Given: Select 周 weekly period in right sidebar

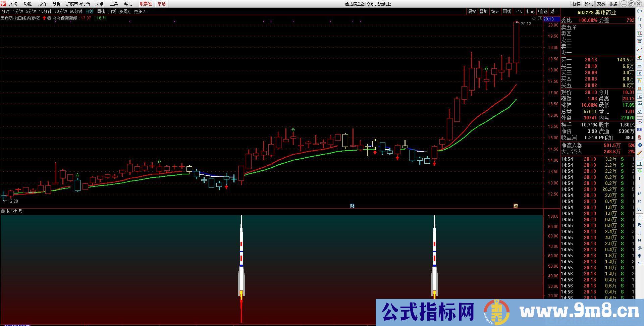Looking at the screenshot, I should point(639,225).
